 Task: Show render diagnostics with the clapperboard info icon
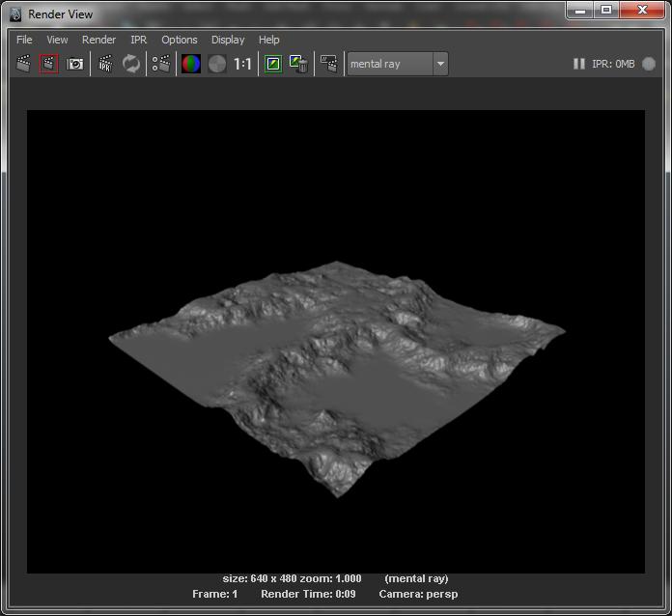coord(329,64)
